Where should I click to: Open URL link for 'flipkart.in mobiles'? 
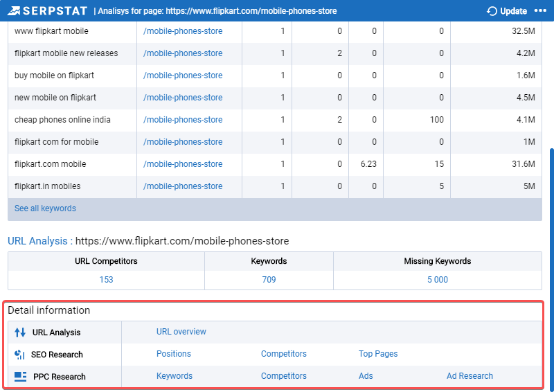coord(183,186)
